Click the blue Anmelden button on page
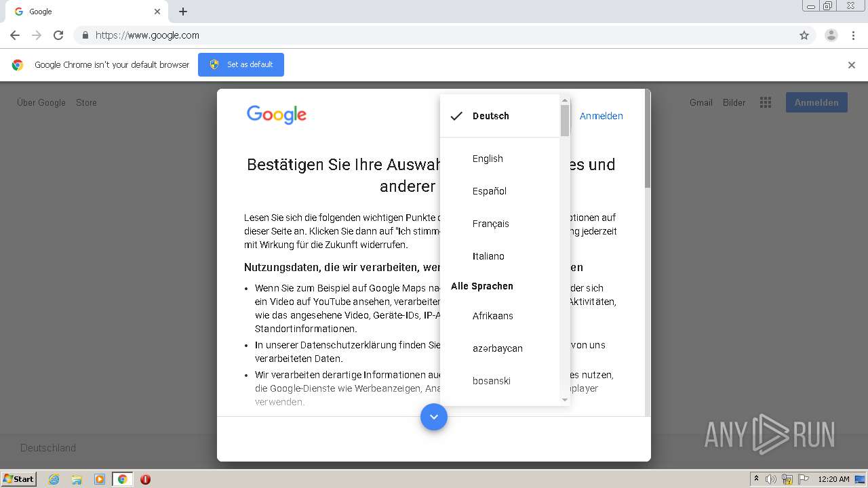This screenshot has width=868, height=488. tap(816, 102)
